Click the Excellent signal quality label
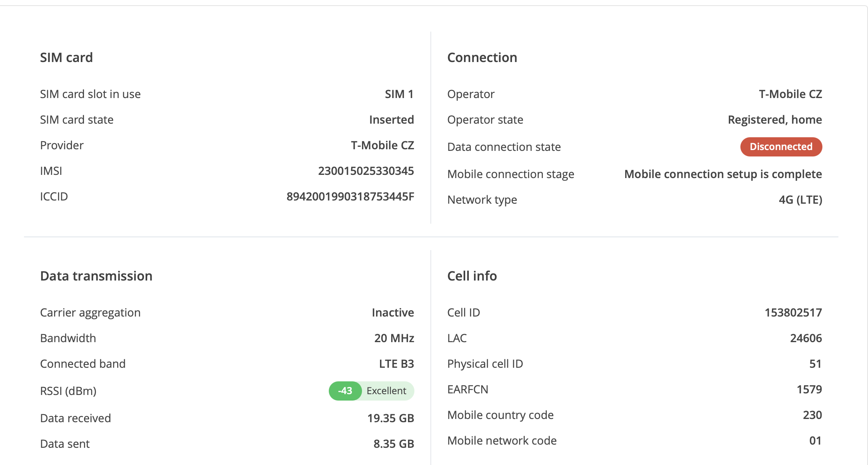 click(386, 391)
